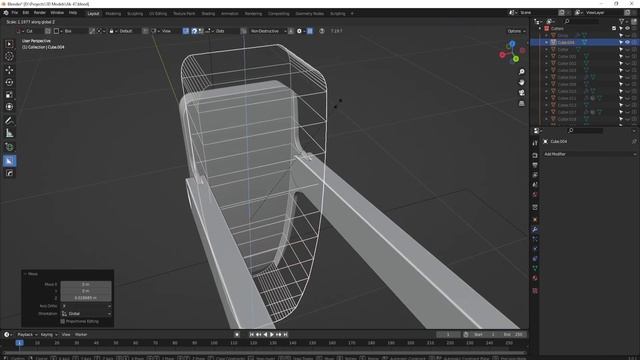
Task: Switch to the Geometry Nodes workspace tab
Action: 309,13
